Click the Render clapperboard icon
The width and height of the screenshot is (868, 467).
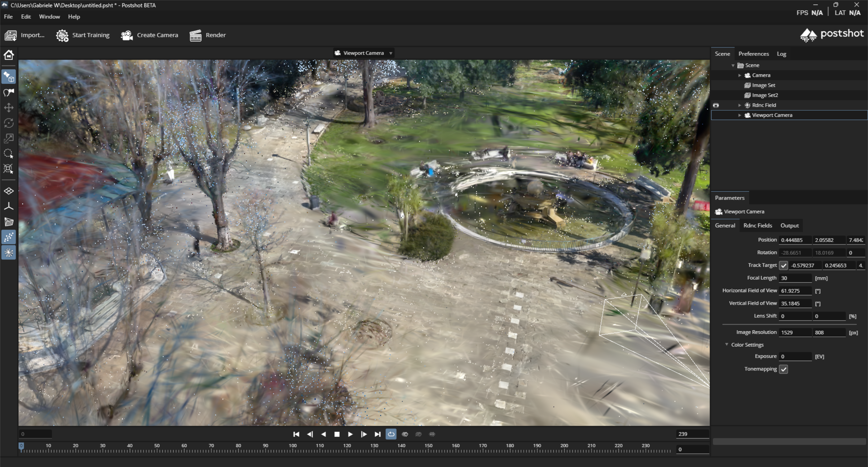click(x=196, y=35)
